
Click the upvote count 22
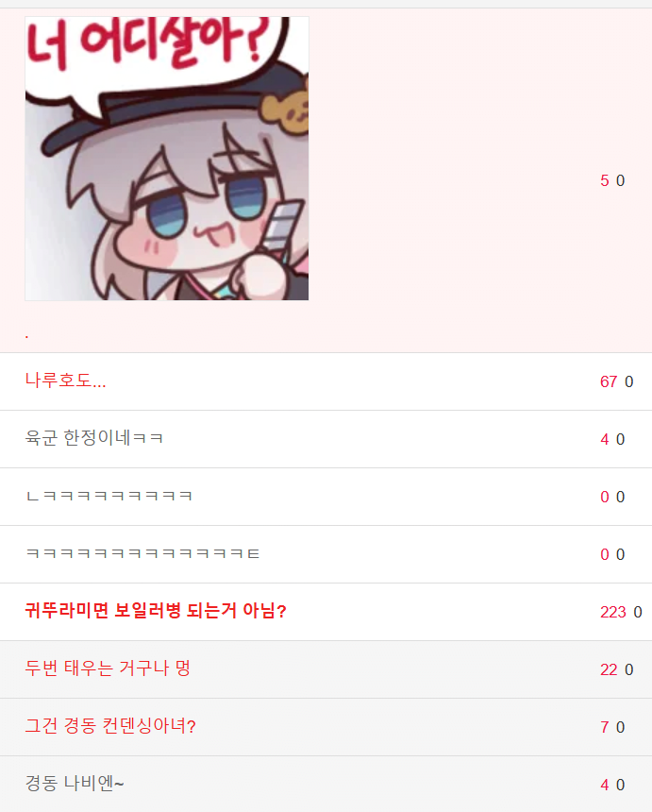point(609,669)
